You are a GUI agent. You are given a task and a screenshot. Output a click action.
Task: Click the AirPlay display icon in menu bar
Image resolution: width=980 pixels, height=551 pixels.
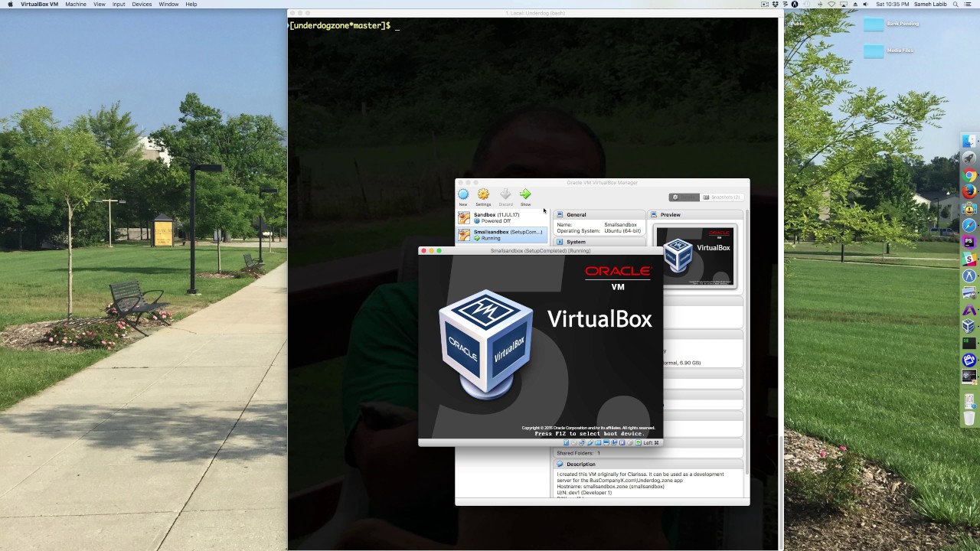coord(844,4)
